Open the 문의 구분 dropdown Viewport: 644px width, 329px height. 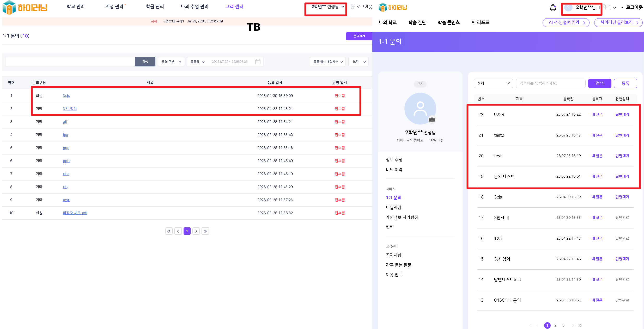click(171, 62)
